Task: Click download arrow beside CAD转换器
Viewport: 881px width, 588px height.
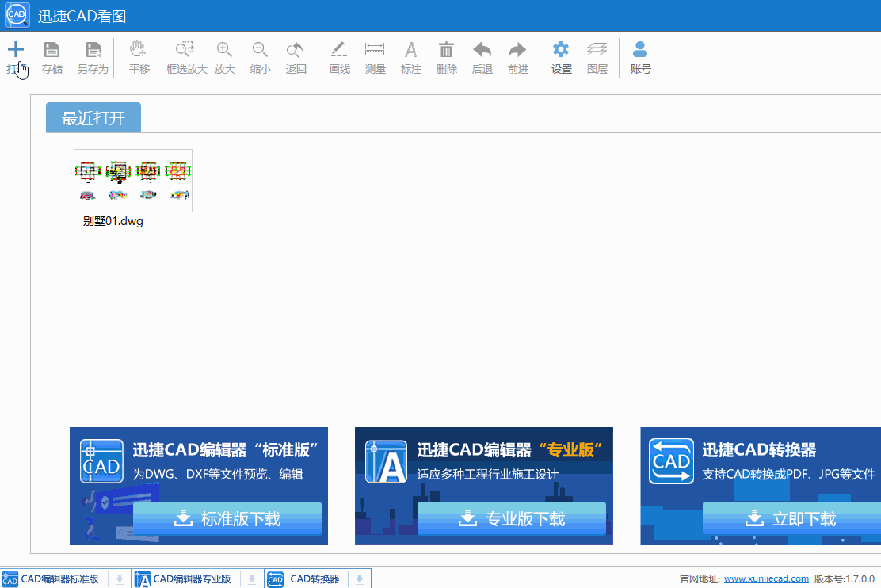Action: click(360, 579)
